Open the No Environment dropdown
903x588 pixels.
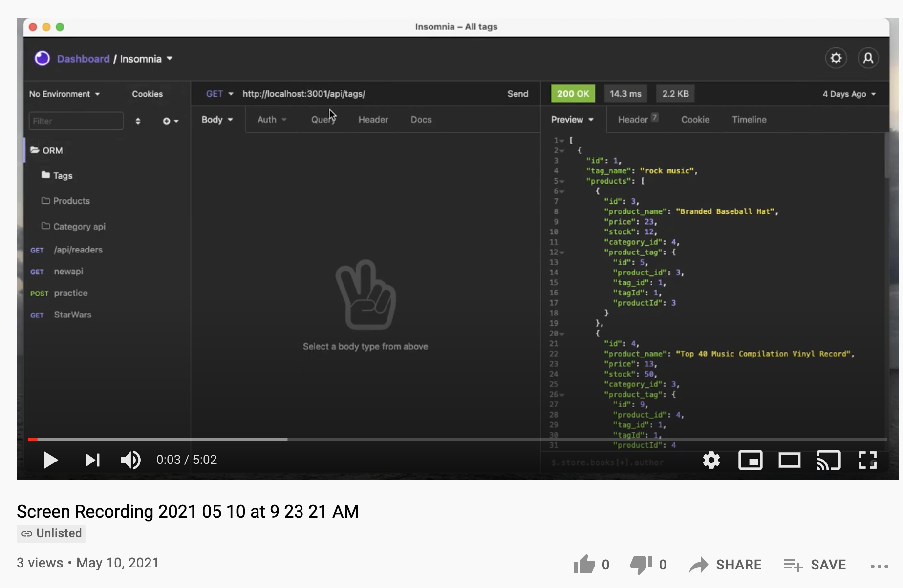(64, 94)
